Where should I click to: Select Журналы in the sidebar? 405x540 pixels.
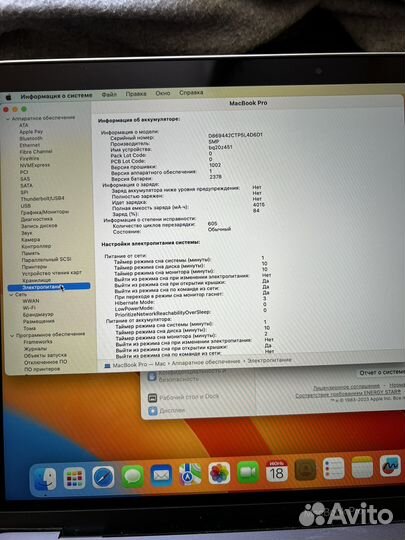tap(35, 349)
